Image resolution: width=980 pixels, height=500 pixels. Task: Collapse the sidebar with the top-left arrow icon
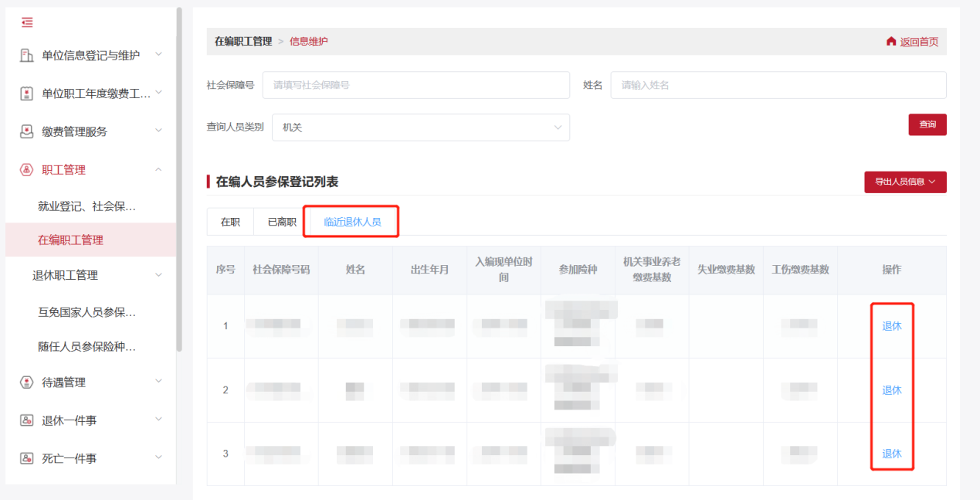(27, 22)
